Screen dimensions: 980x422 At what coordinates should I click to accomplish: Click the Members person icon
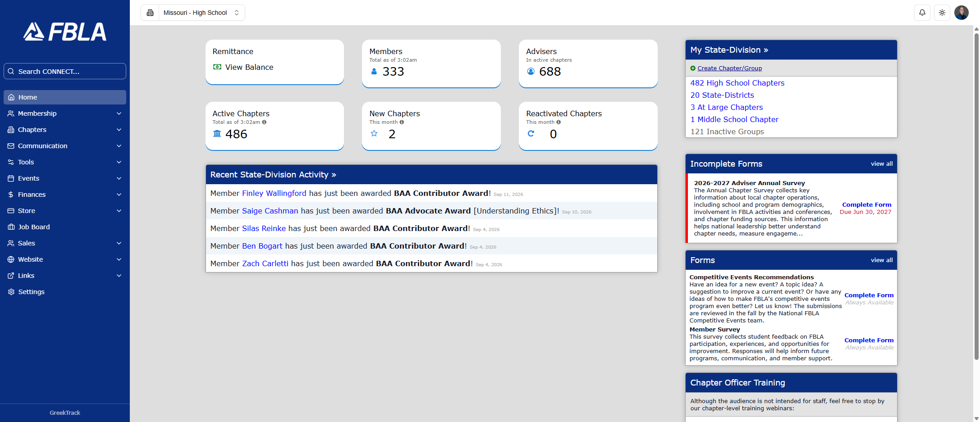click(374, 71)
